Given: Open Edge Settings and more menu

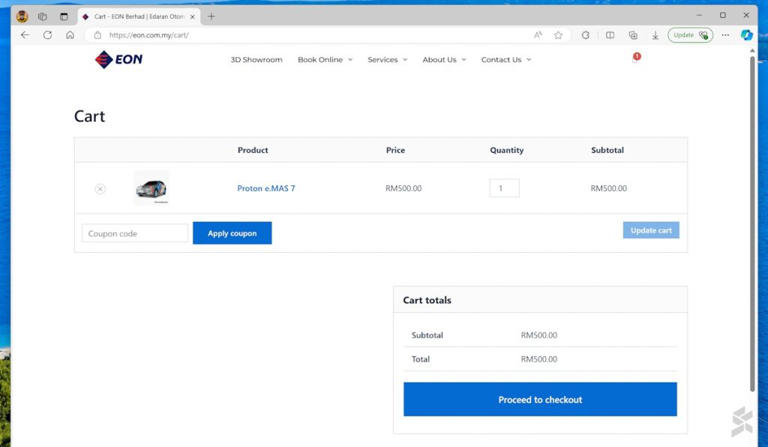Looking at the screenshot, I should (x=725, y=35).
